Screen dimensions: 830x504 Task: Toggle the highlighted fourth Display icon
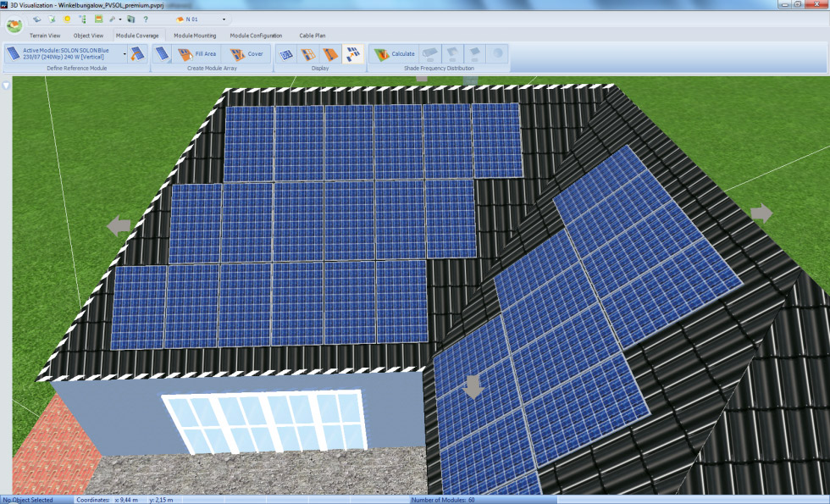[x=352, y=54]
